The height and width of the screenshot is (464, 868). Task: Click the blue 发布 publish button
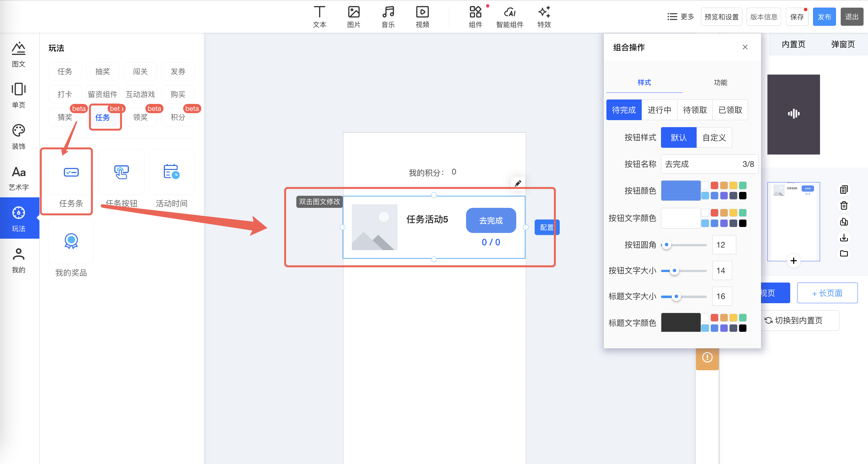[x=824, y=17]
